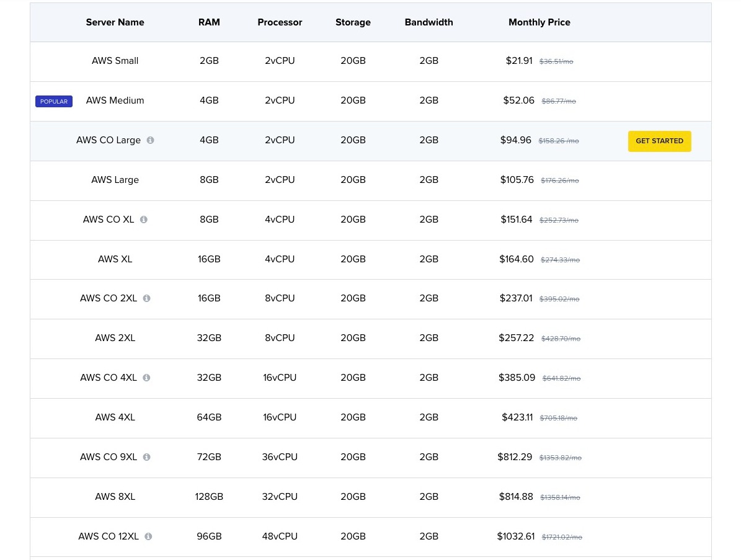Screen dimensions: 741x560
Task: Click the GET STARTED button
Action: point(659,141)
